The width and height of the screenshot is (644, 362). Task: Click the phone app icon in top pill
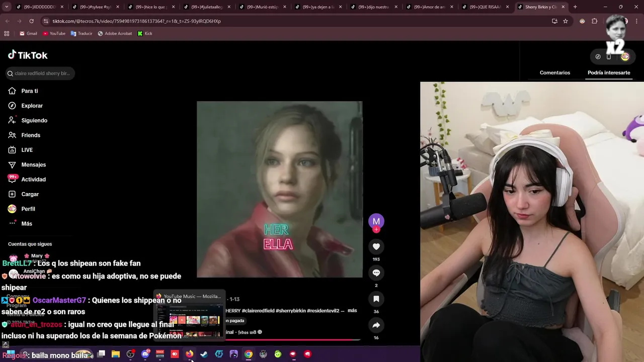pos(609,57)
